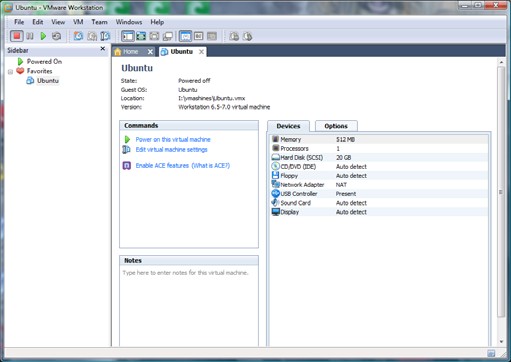
Task: Select the Ubuntu VM in sidebar
Action: [48, 81]
